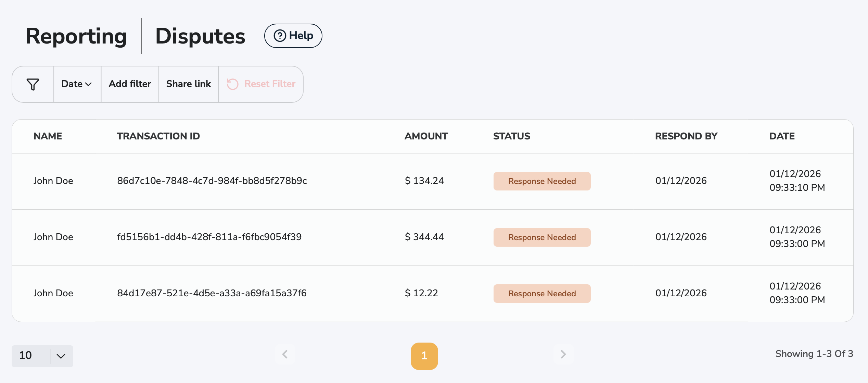Open Response Needed badge for $134.24 dispute

click(542, 181)
